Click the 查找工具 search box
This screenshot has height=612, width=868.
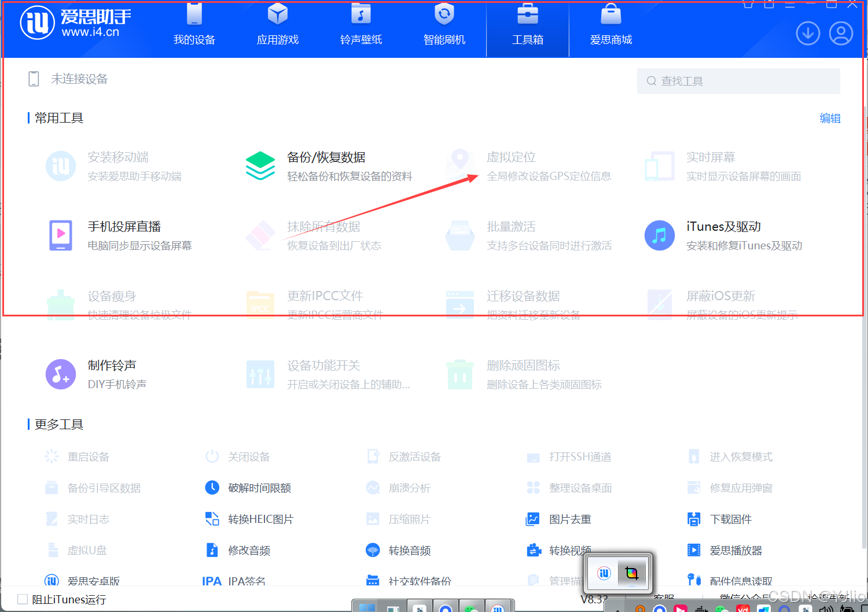click(x=738, y=81)
